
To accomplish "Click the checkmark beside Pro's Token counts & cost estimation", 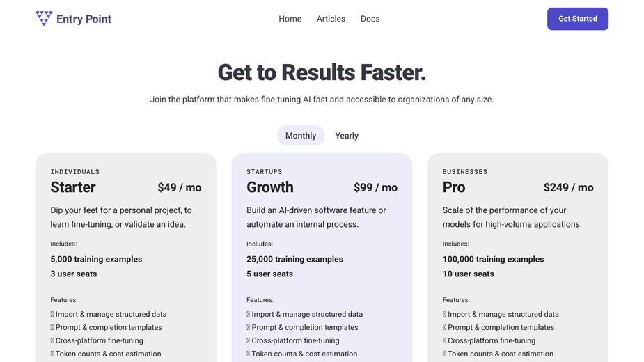I will click(x=444, y=354).
